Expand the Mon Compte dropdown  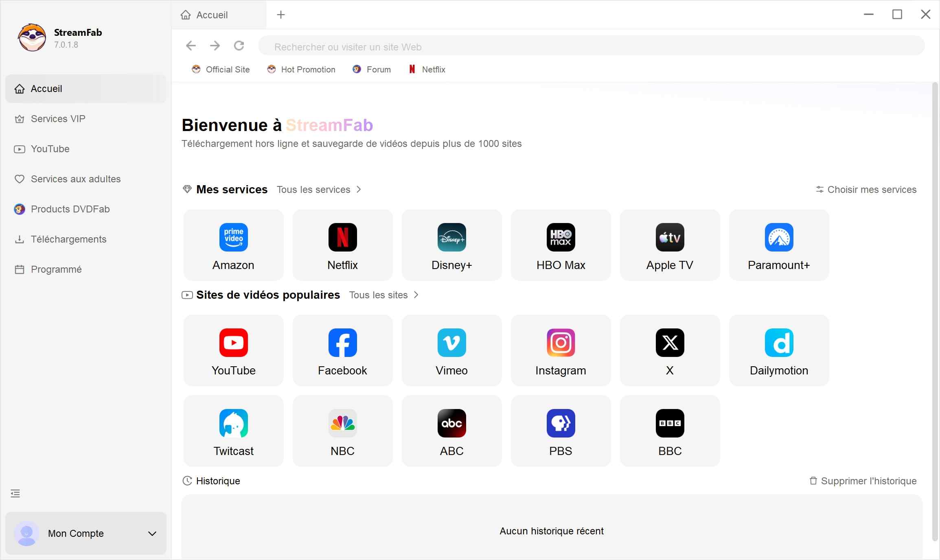pos(152,534)
